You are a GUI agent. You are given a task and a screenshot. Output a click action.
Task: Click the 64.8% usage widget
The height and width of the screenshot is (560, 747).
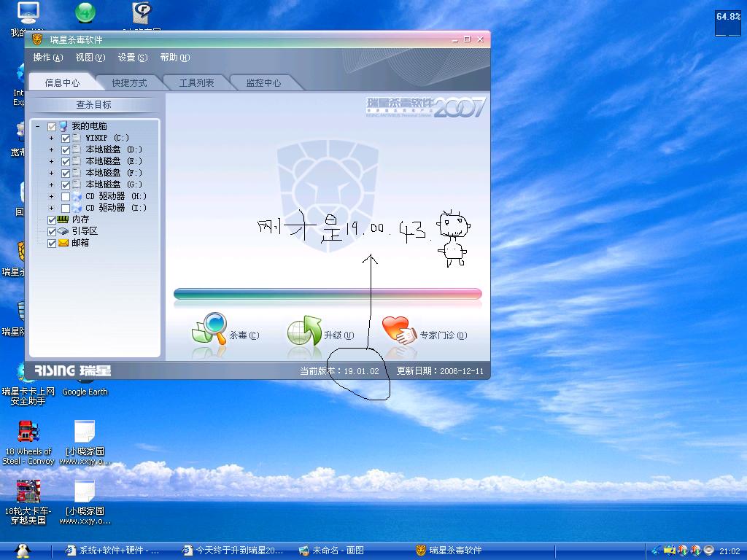point(728,23)
